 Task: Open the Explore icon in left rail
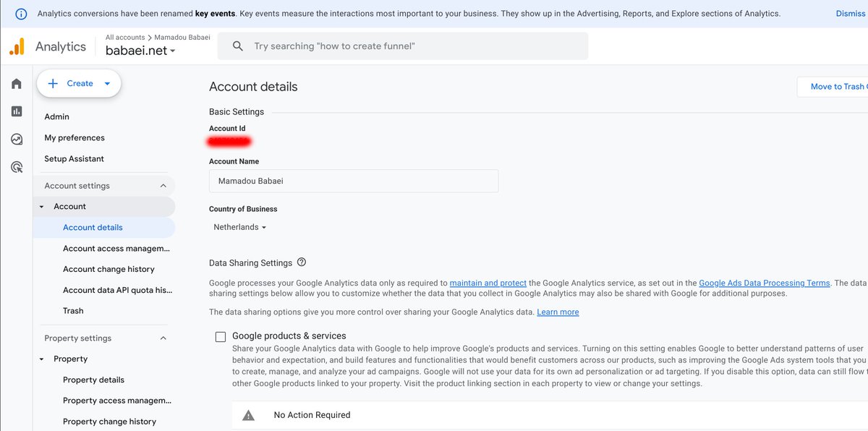coord(16,140)
